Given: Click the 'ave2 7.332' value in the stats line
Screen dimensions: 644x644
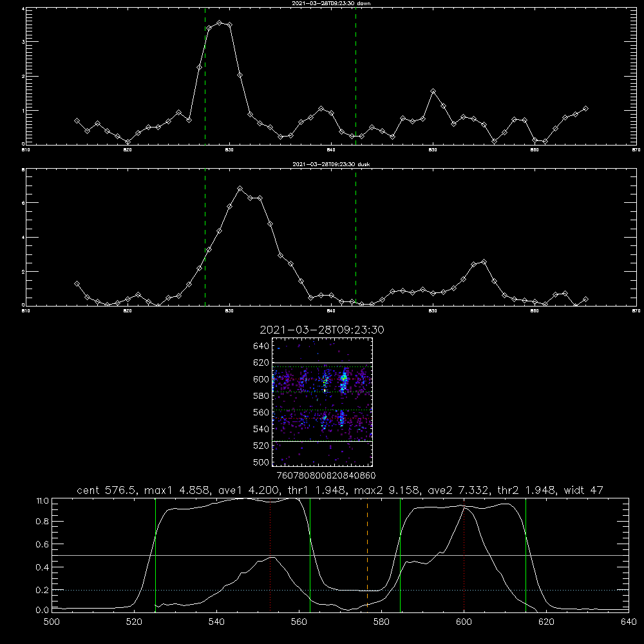Looking at the screenshot, I should [x=459, y=490].
